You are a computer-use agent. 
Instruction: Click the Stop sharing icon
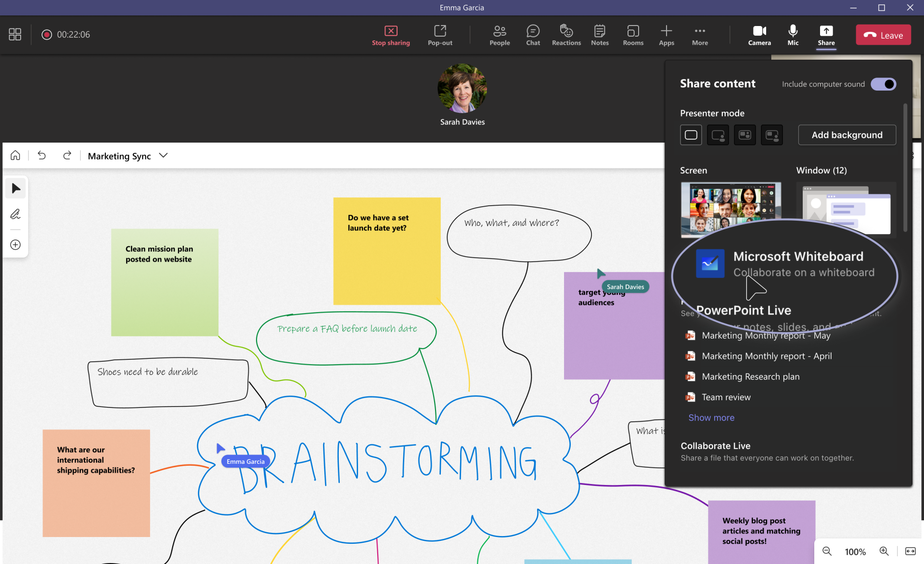click(x=391, y=31)
